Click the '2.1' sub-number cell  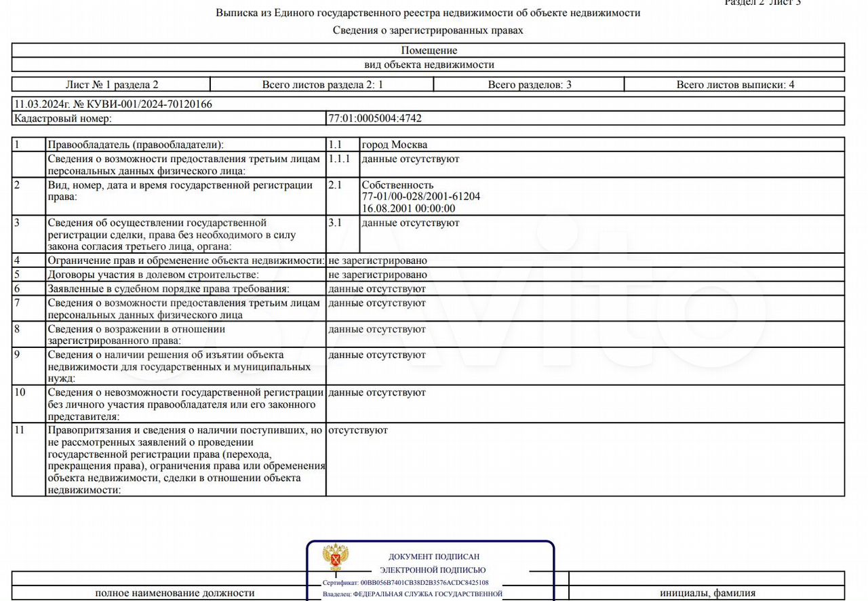(342, 196)
